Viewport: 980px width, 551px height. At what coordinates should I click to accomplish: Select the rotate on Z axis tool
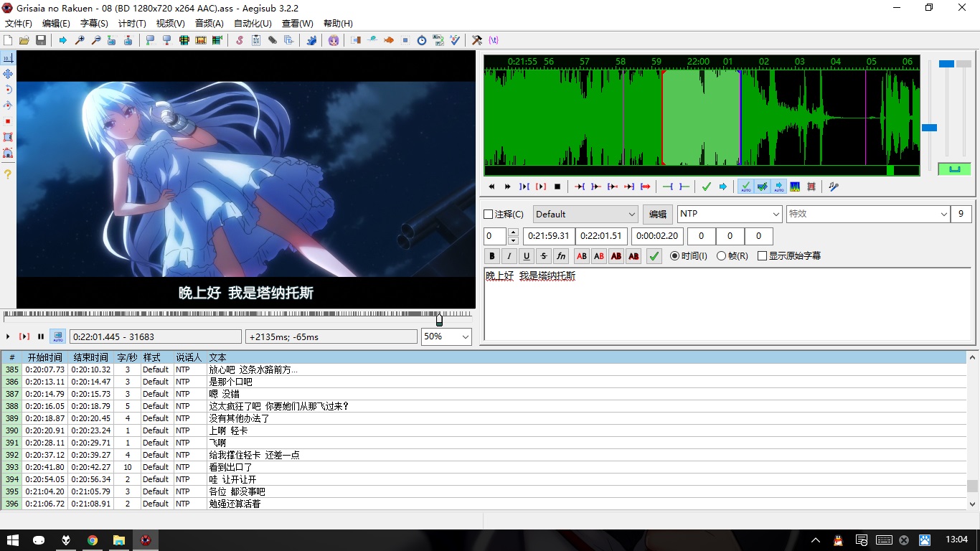[8, 90]
